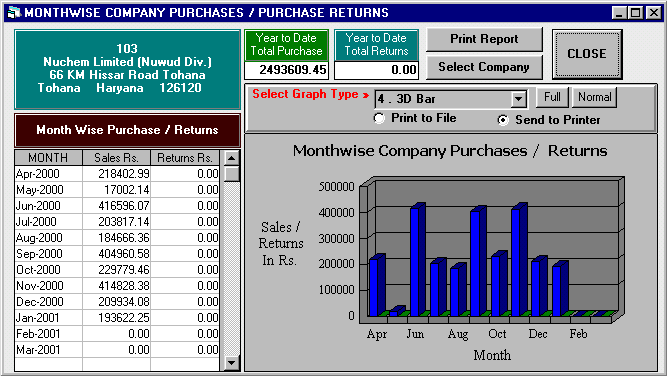Click the application icon in title bar

pos(14,12)
